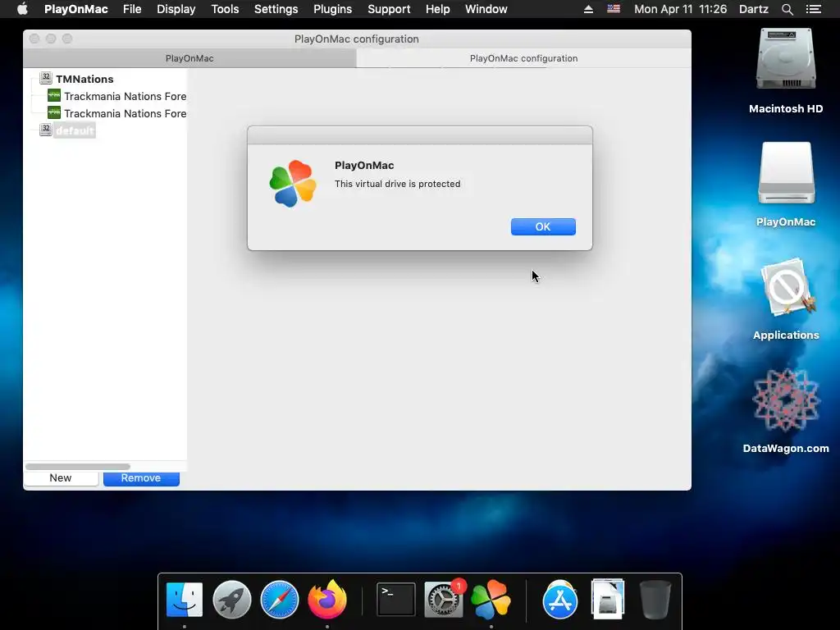Select first Trackmania Nations Forever shortcut
The width and height of the screenshot is (840, 630).
click(126, 97)
